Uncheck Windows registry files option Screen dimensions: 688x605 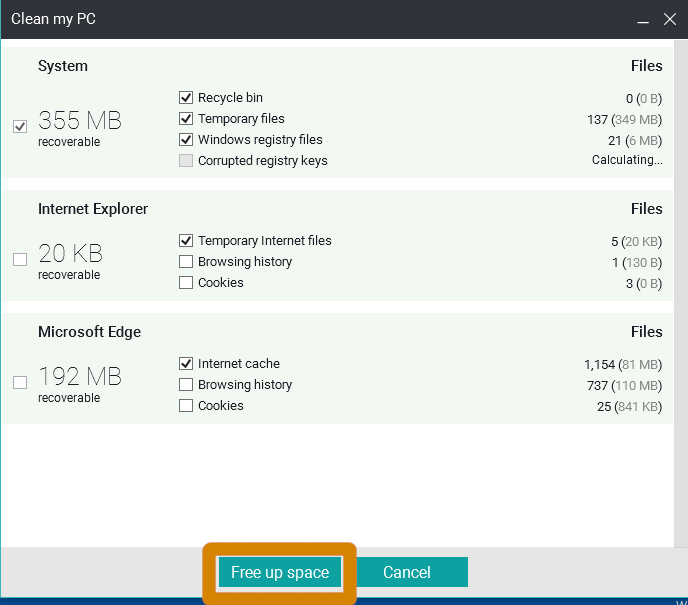[186, 140]
